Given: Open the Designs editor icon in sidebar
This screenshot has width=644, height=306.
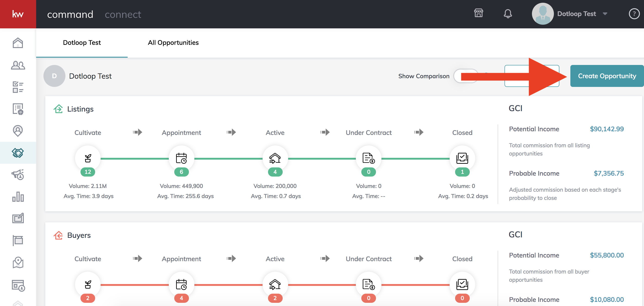Looking at the screenshot, I should [18, 218].
